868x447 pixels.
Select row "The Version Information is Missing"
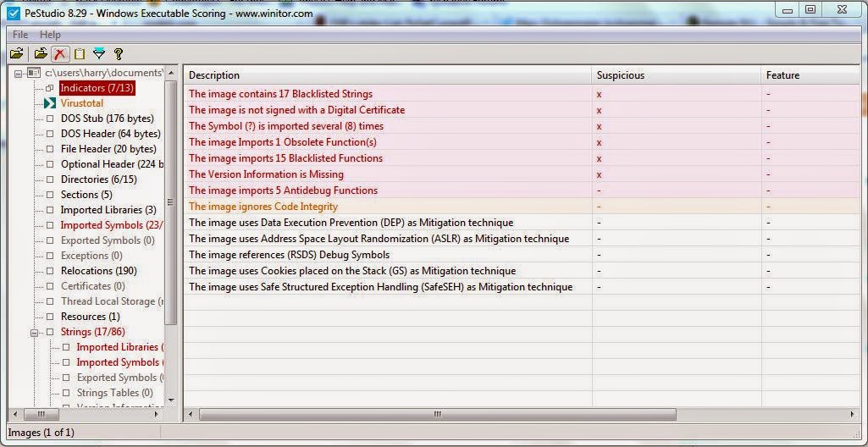point(522,174)
